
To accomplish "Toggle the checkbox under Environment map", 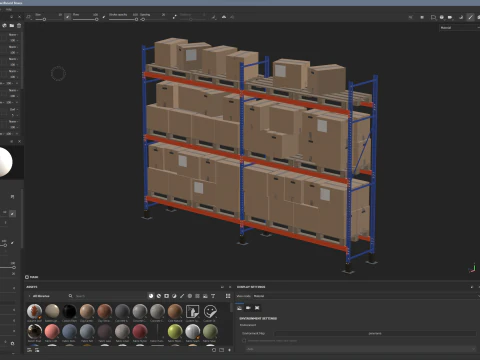I will pos(244,341).
